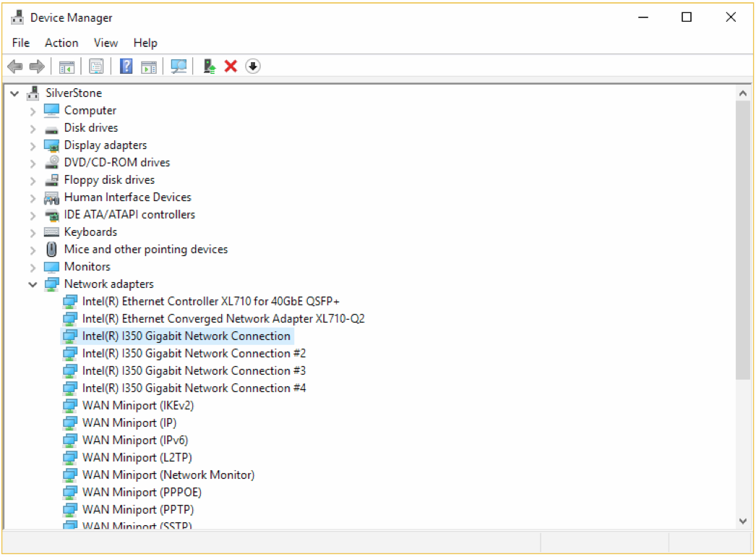Collapse the Network adapters category
The width and height of the screenshot is (756, 557).
33,284
